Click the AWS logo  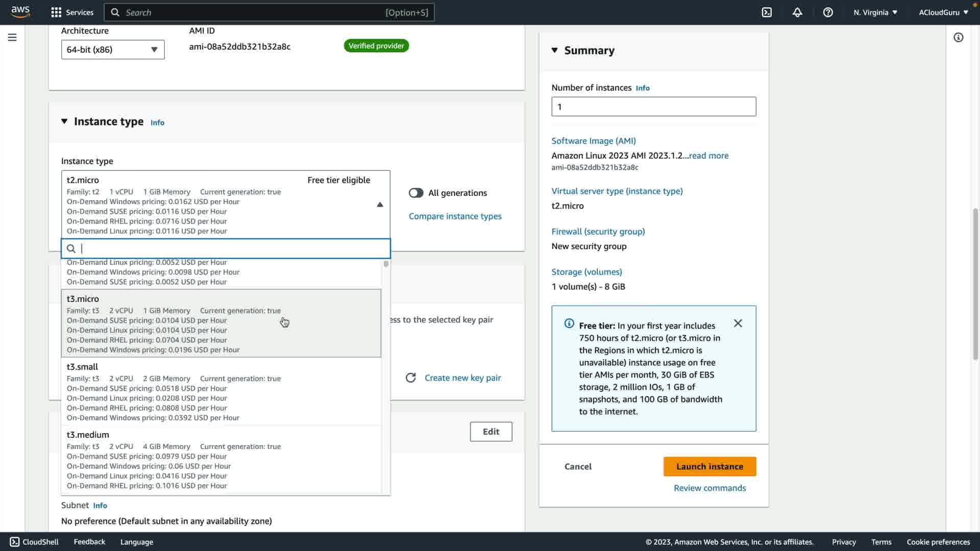pyautogui.click(x=20, y=12)
